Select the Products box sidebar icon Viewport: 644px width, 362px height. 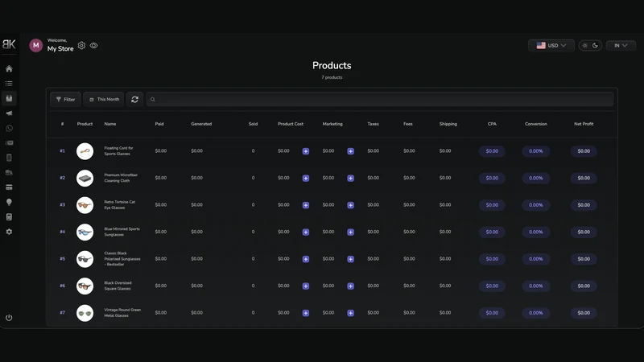(9, 98)
